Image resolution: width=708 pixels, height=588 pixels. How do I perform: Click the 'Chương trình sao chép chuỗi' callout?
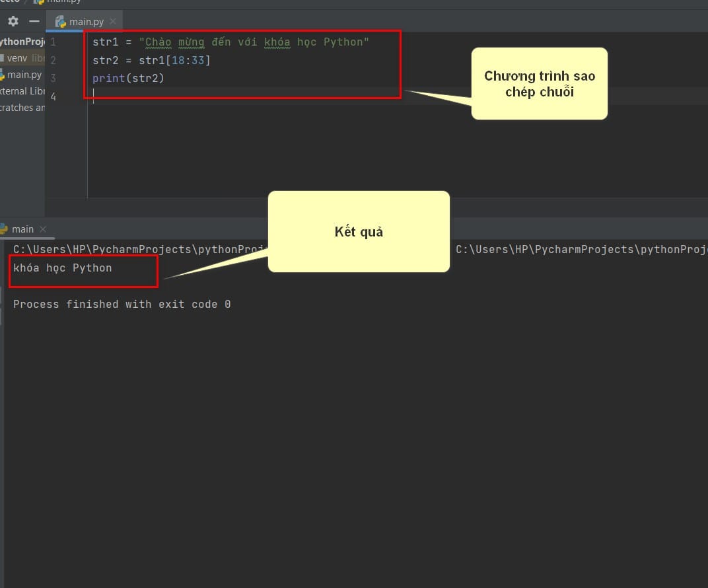click(x=540, y=84)
